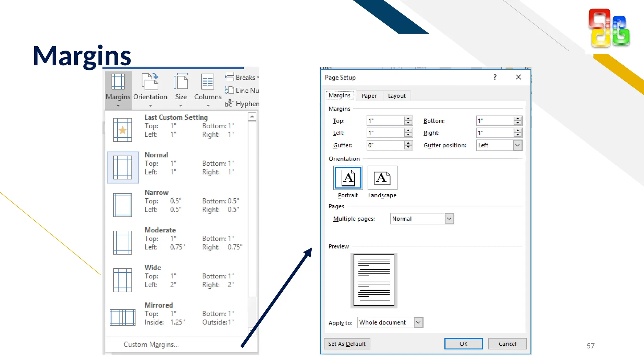This screenshot has width=644, height=362.
Task: Open Multiple pages dropdown
Action: coord(449,219)
